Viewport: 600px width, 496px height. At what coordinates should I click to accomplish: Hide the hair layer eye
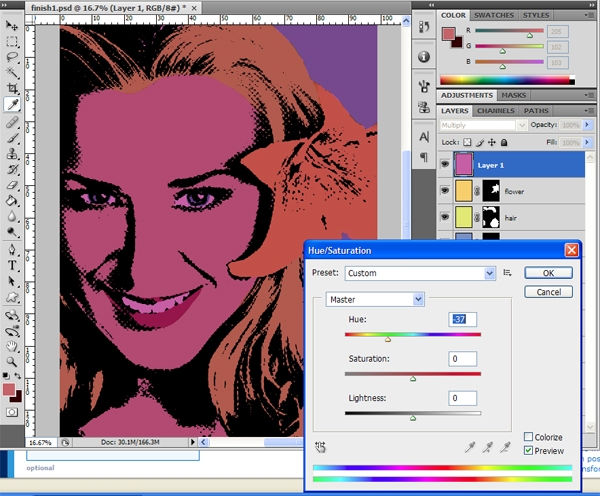point(445,217)
